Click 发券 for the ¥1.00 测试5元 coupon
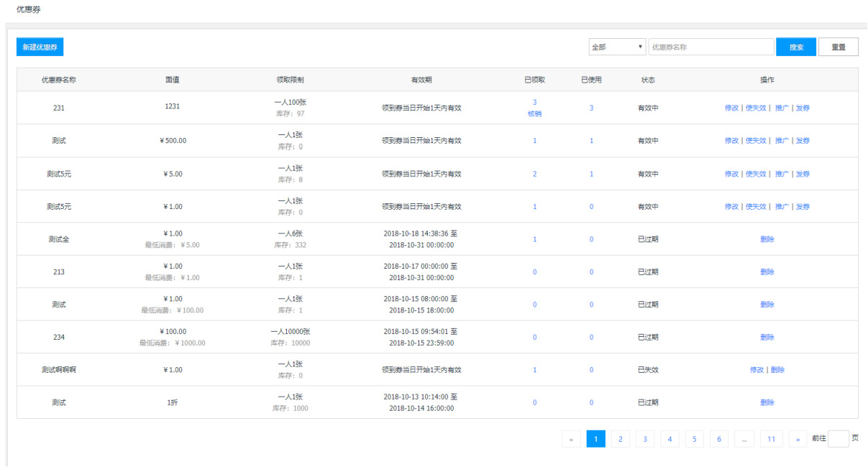Screen dimensions: 868x472 803,207
